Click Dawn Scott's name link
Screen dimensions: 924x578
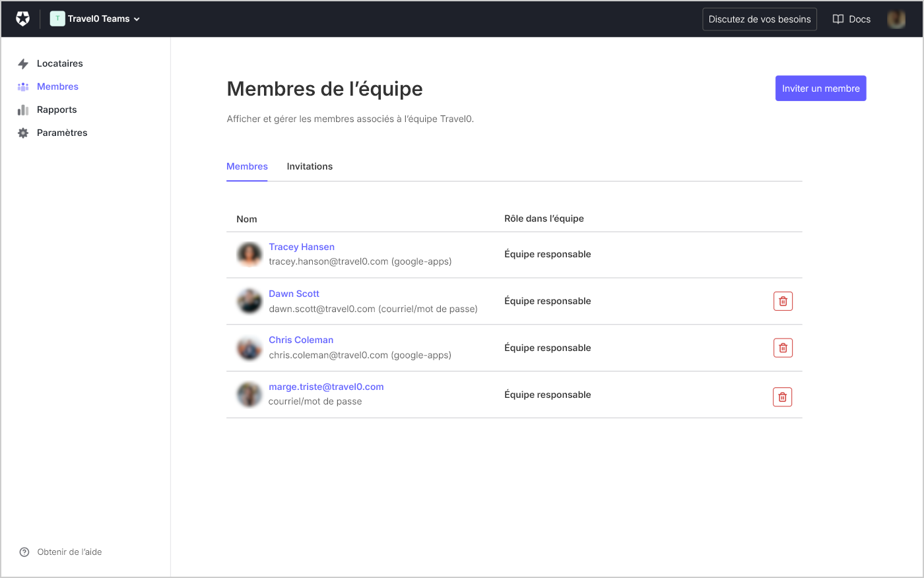coord(294,294)
